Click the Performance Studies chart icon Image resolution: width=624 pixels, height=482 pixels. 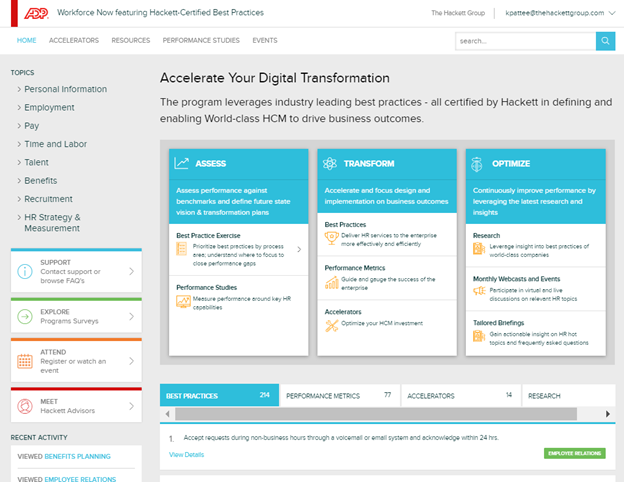click(x=183, y=301)
